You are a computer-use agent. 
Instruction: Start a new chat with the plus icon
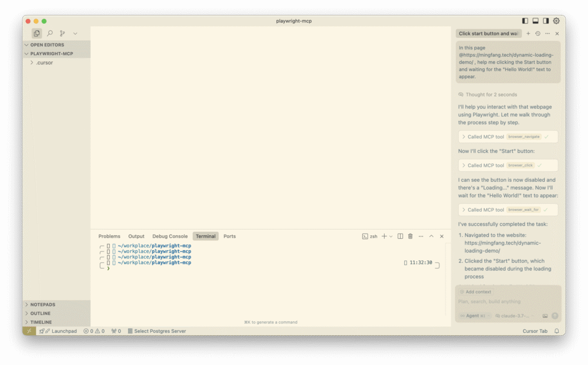point(528,33)
